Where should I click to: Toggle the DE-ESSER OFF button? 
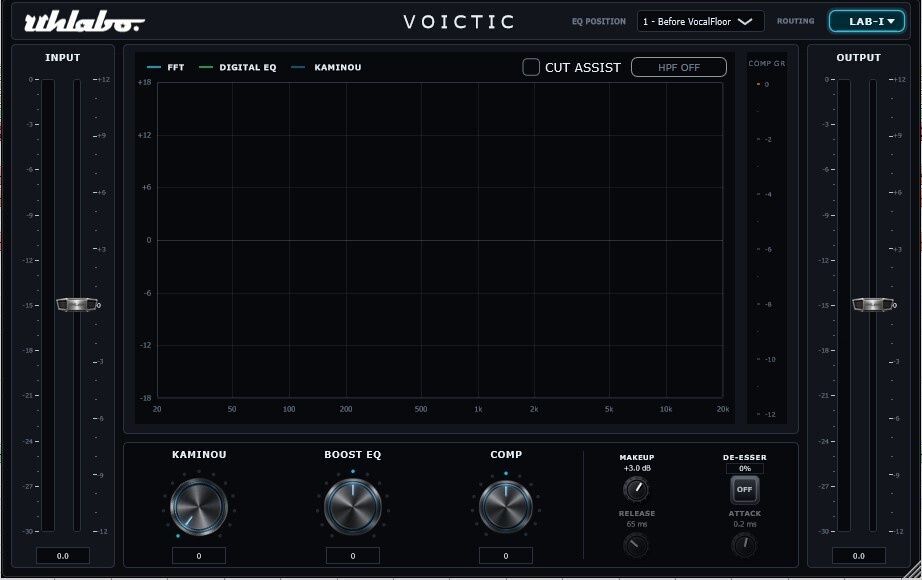pos(744,489)
